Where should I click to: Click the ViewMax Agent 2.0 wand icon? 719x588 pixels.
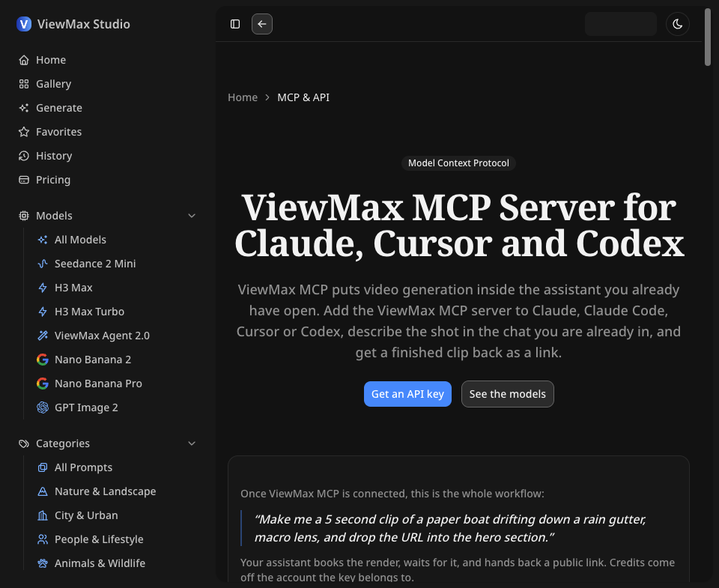tap(43, 336)
